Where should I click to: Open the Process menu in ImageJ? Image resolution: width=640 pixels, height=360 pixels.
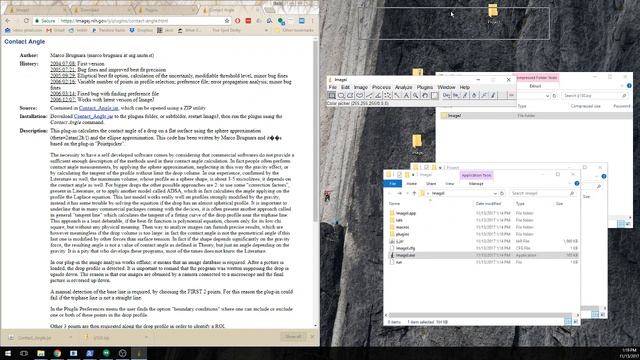[x=381, y=87]
